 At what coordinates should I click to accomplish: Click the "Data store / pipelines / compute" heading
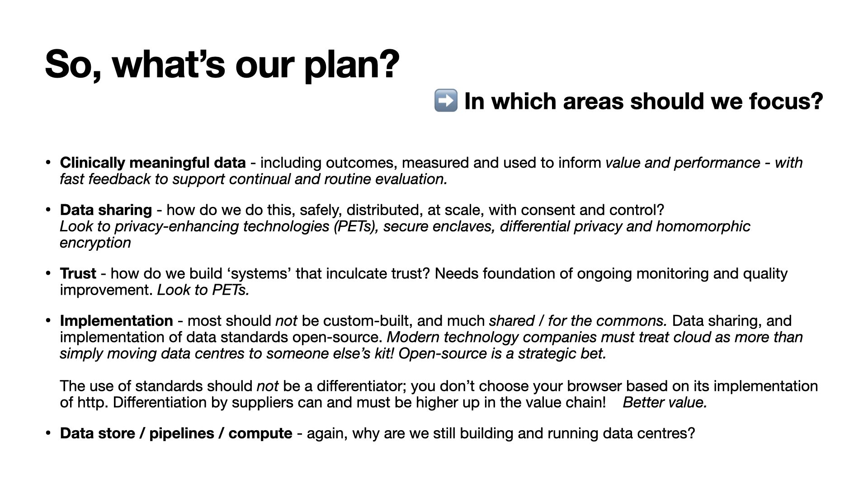pos(176,433)
